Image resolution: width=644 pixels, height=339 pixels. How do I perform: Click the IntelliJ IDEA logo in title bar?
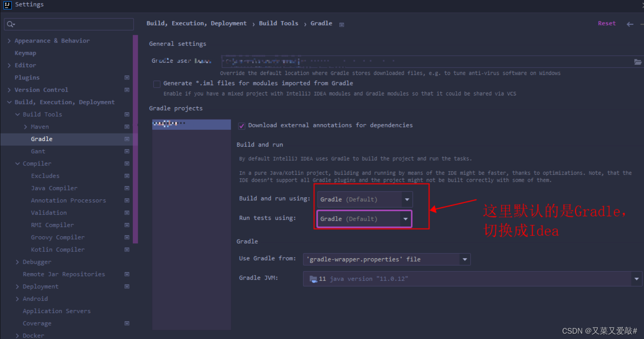tap(7, 5)
